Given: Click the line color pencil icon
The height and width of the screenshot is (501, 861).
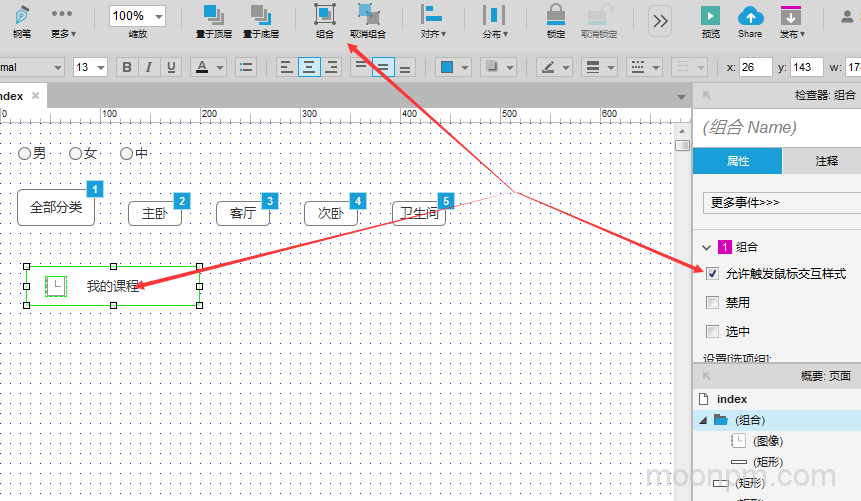Looking at the screenshot, I should pyautogui.click(x=547, y=67).
